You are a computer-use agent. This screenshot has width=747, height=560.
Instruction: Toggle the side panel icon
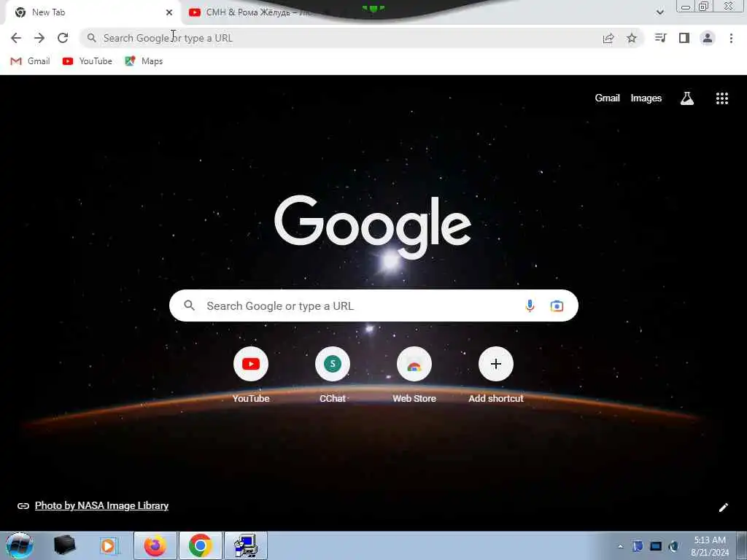point(684,38)
